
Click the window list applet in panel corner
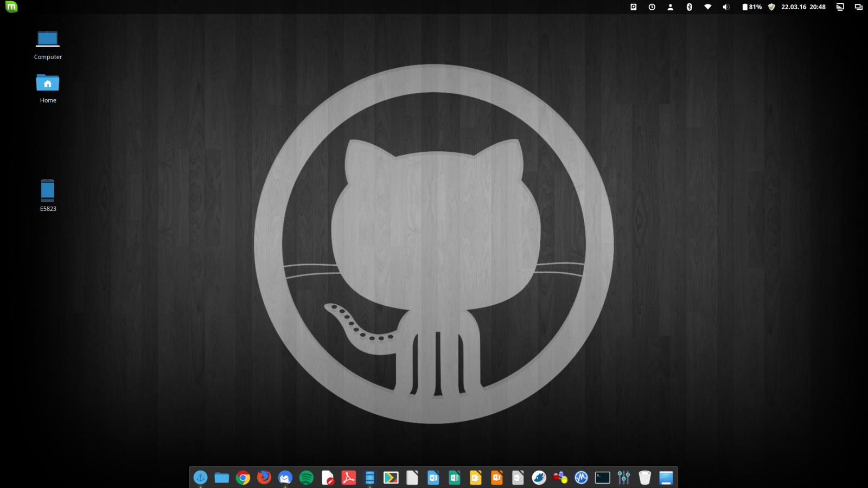click(x=859, y=7)
